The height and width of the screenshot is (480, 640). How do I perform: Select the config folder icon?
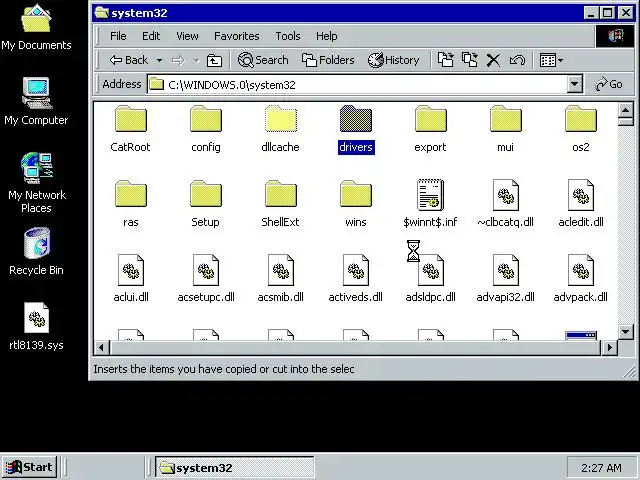(206, 120)
